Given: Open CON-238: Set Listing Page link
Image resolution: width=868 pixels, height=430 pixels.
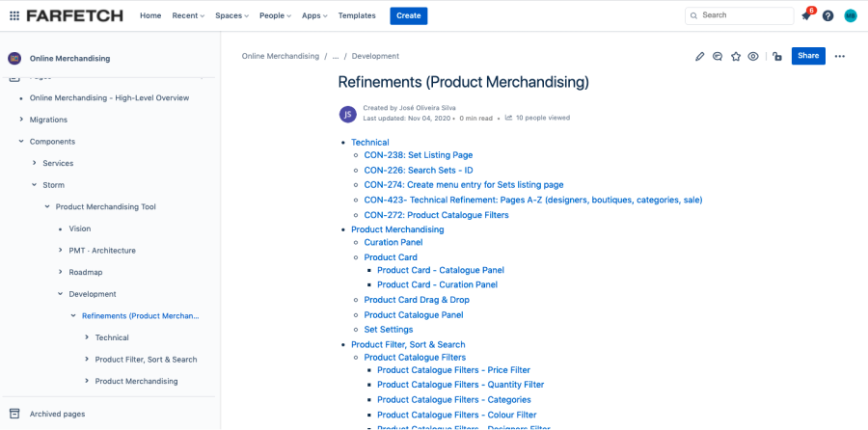Looking at the screenshot, I should click(418, 154).
